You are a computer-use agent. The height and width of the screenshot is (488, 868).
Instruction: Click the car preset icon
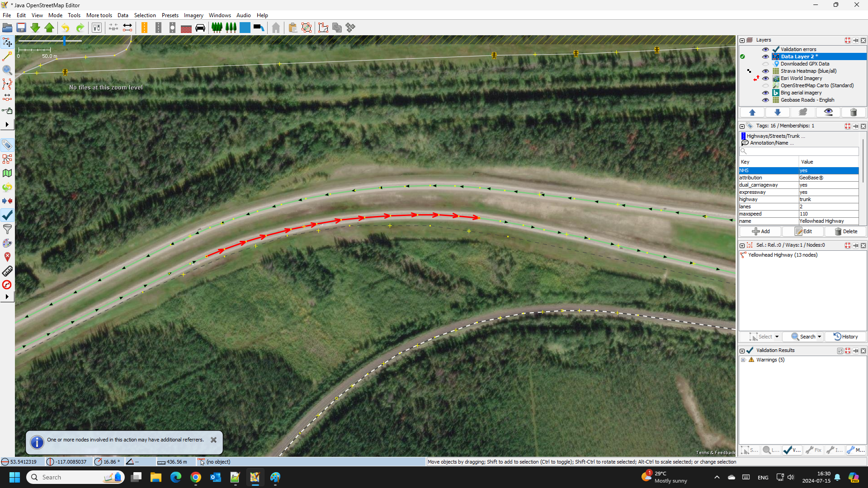tap(200, 28)
